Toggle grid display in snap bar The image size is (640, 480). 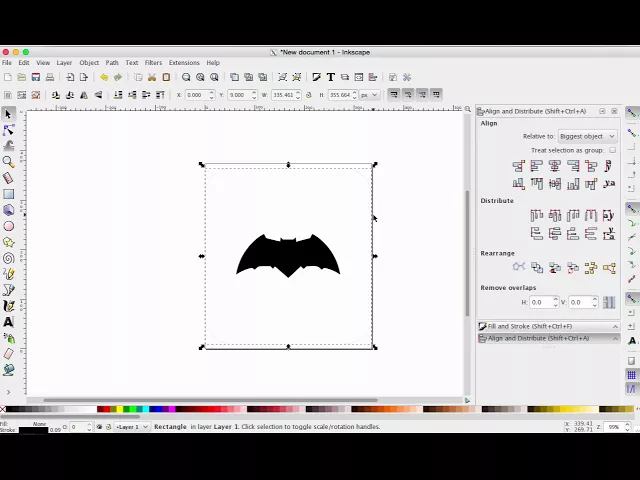[x=631, y=375]
